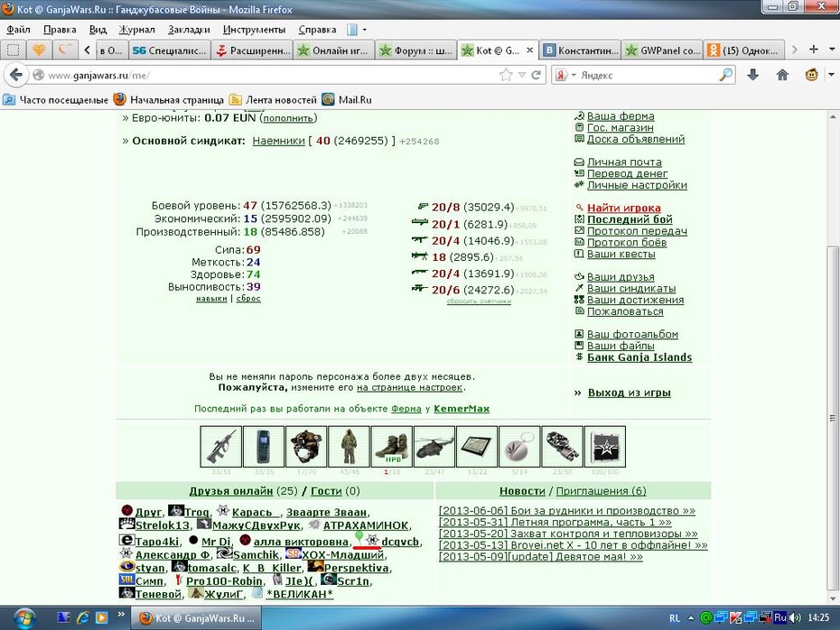Bookmark this page with the star icon

[506, 75]
